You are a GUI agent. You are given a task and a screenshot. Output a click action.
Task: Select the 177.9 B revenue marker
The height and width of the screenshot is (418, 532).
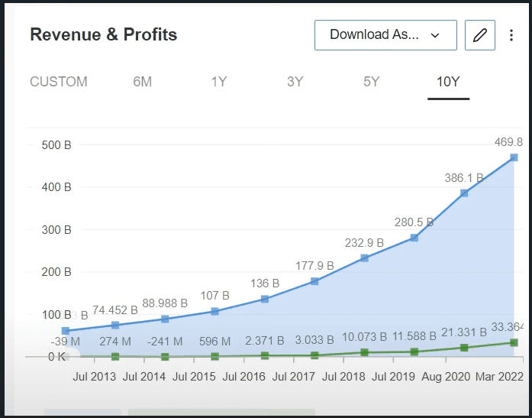coord(314,281)
